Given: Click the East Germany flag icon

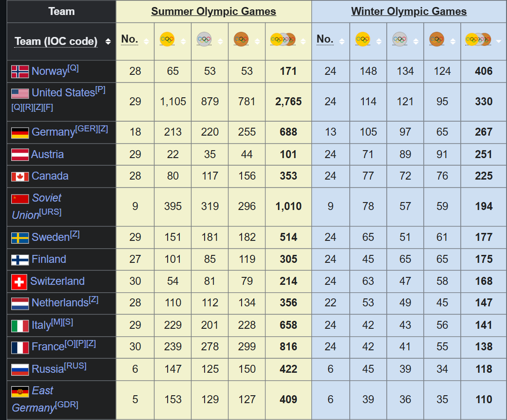Looking at the screenshot, I should click(x=20, y=392).
